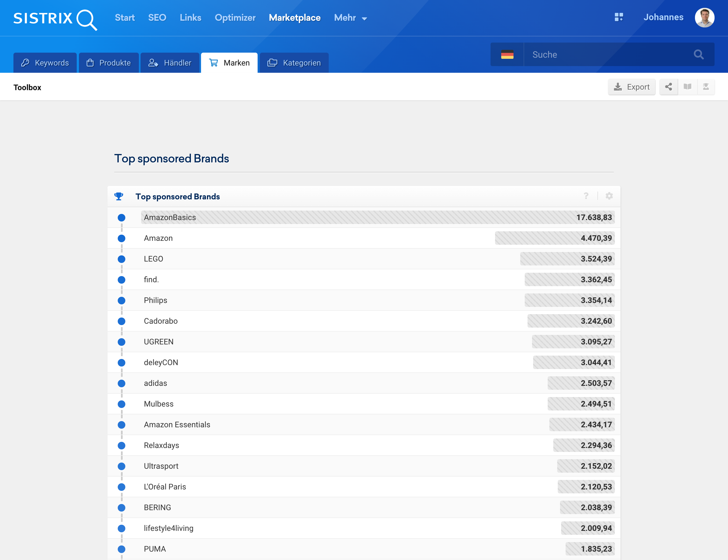Open the book handbook icon
The width and height of the screenshot is (728, 560).
pos(687,87)
